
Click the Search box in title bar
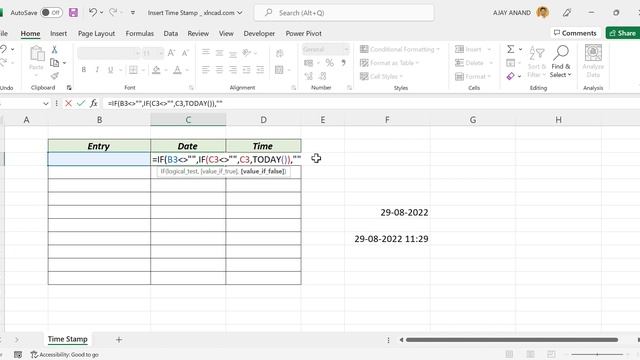[344, 13]
